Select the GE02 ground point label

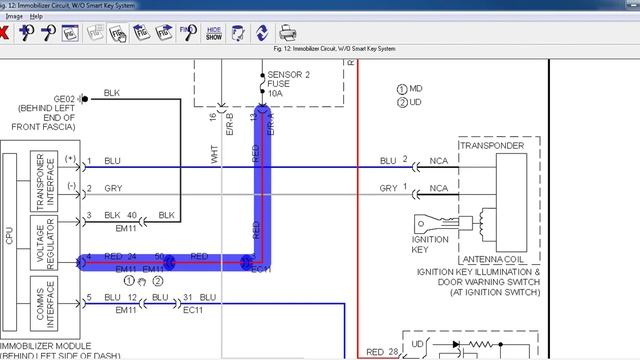pyautogui.click(x=64, y=99)
